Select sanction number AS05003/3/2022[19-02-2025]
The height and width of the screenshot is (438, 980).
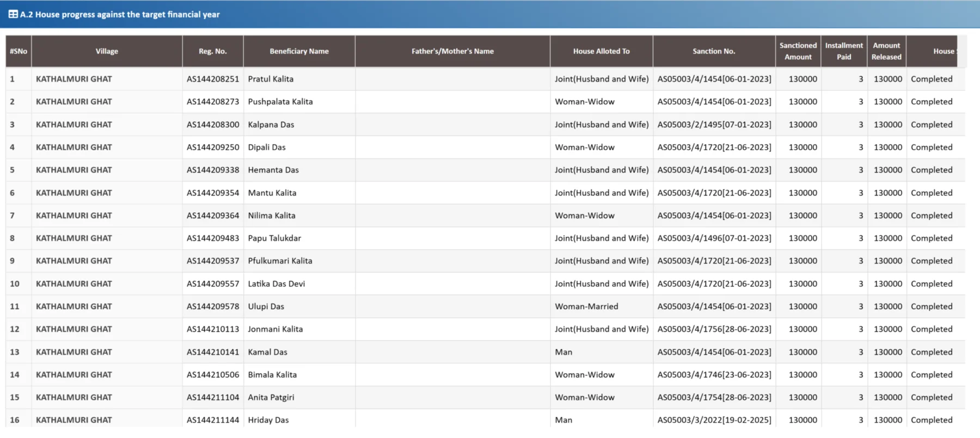(x=714, y=420)
